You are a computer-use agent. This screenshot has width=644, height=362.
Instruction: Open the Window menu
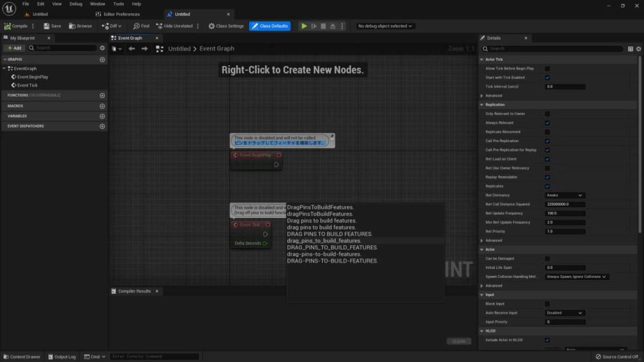(97, 4)
